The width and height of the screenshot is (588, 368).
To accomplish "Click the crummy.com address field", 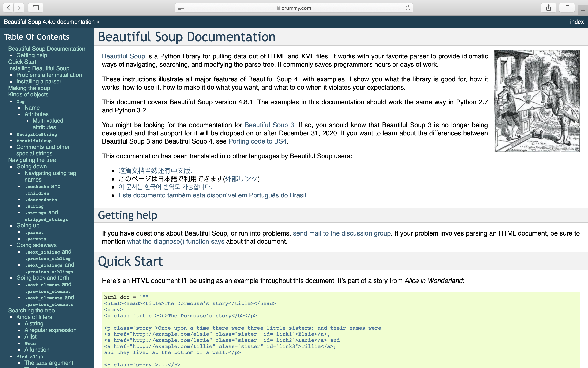I will click(x=294, y=8).
